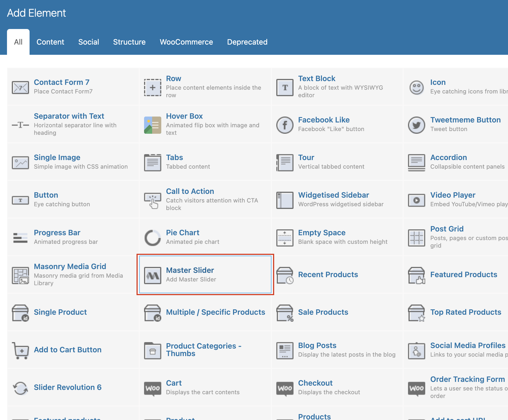Image resolution: width=508 pixels, height=420 pixels.
Task: Click the Single Image title
Action: [x=57, y=157]
